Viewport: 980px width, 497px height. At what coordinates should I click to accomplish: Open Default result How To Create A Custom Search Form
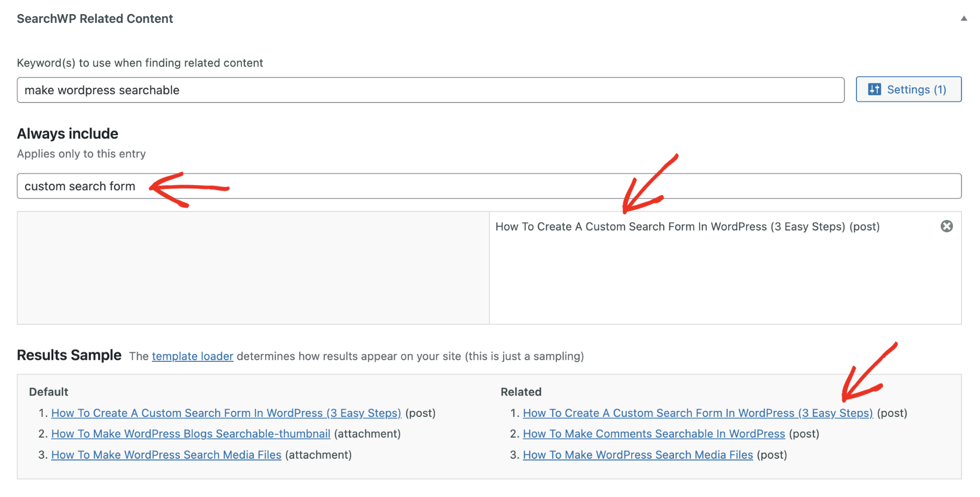point(226,413)
